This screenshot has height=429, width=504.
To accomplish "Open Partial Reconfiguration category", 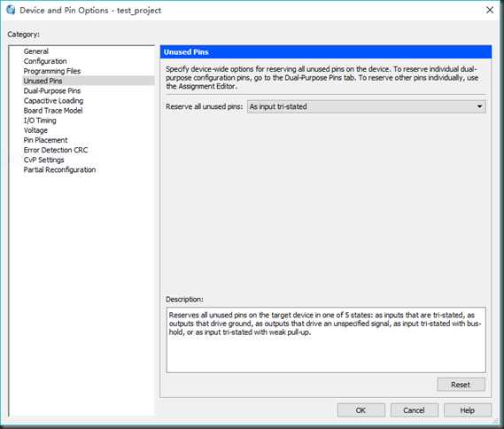I will point(59,170).
